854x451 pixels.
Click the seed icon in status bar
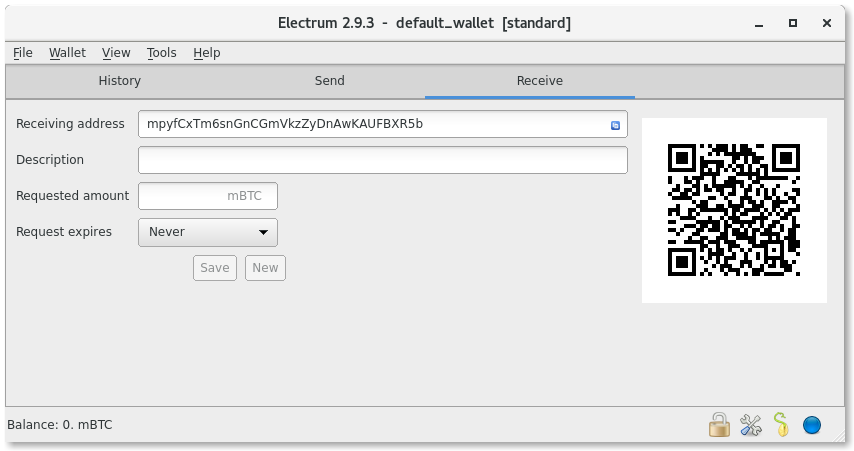tap(781, 424)
